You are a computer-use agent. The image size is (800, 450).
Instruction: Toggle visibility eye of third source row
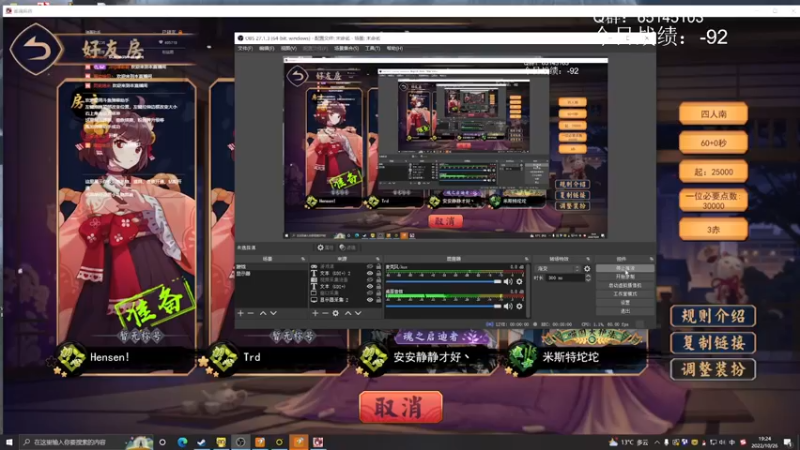370,280
